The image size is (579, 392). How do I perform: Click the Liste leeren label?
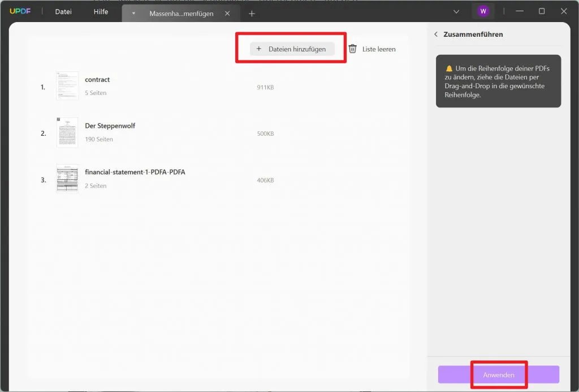pos(379,49)
